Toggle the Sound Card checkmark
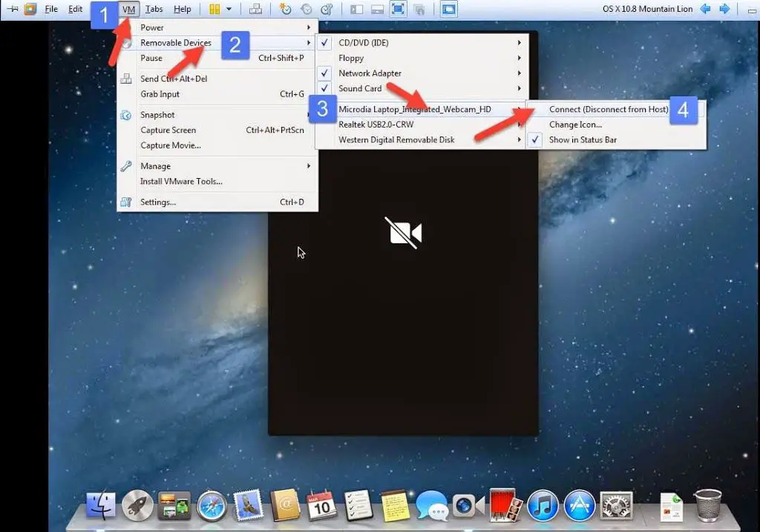Image resolution: width=760 pixels, height=532 pixels. (324, 88)
